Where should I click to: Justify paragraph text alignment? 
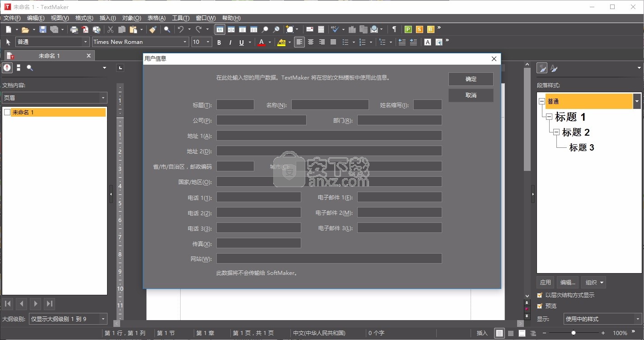click(x=333, y=42)
